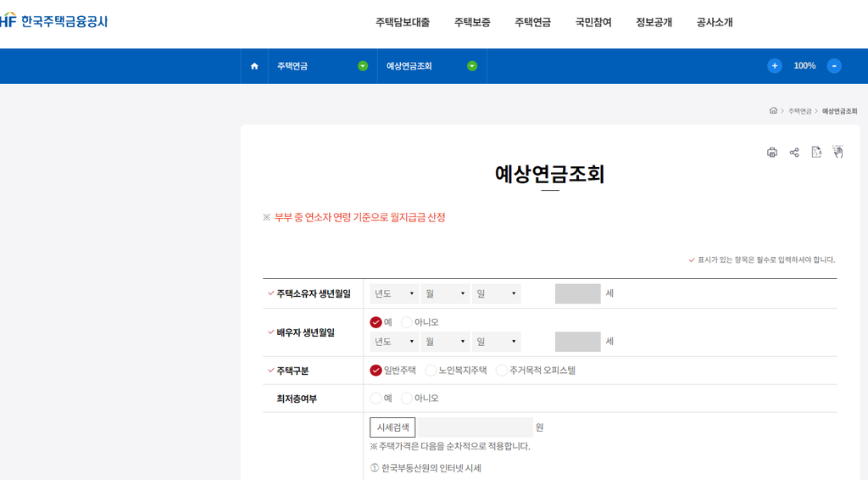Screen dimensions: 868x480
Task: Open the 공사소개 menu
Action: (x=715, y=22)
